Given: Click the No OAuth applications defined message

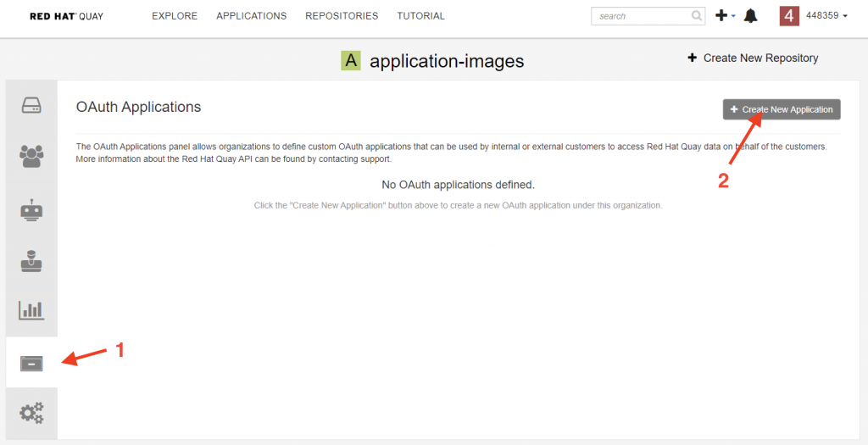Looking at the screenshot, I should click(459, 184).
